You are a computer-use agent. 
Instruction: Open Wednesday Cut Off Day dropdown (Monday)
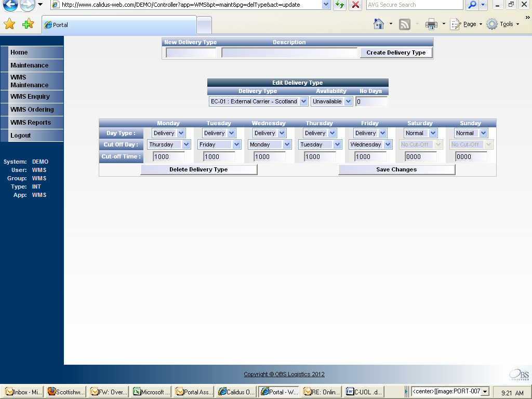click(270, 144)
